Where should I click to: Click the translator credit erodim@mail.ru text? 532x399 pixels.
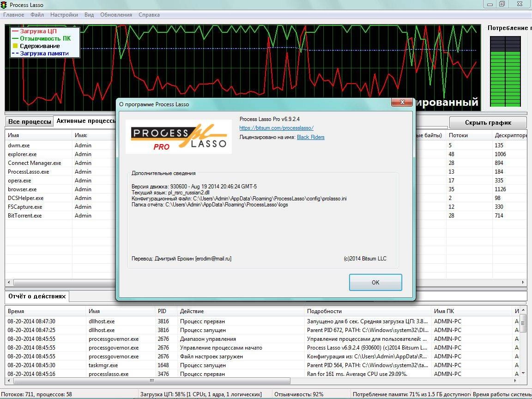pos(181,259)
